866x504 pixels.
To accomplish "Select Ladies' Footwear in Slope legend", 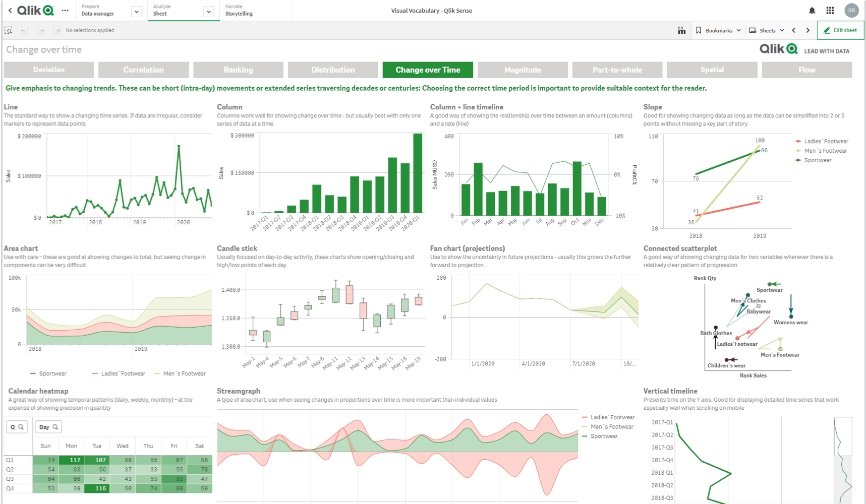I will tap(822, 141).
